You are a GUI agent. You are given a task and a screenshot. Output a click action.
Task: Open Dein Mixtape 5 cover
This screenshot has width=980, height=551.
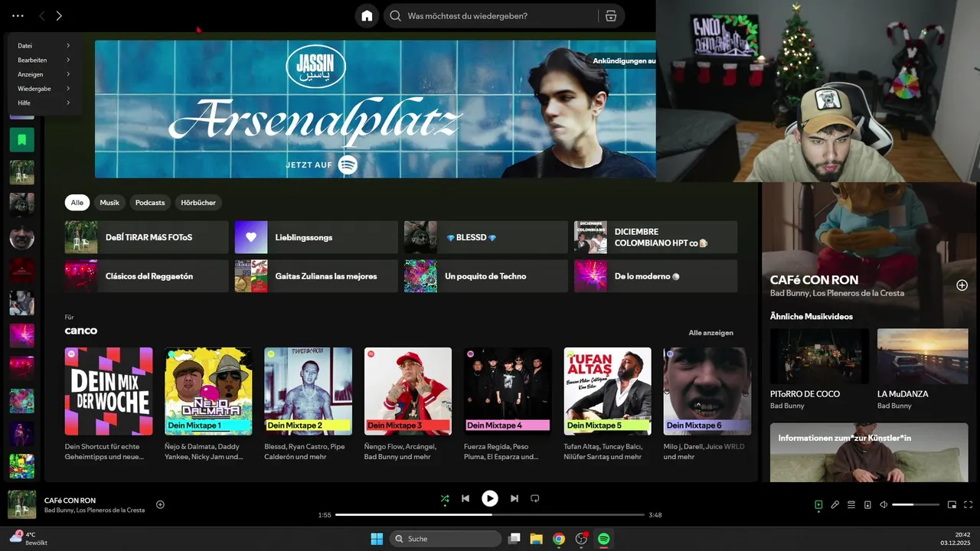click(x=608, y=391)
